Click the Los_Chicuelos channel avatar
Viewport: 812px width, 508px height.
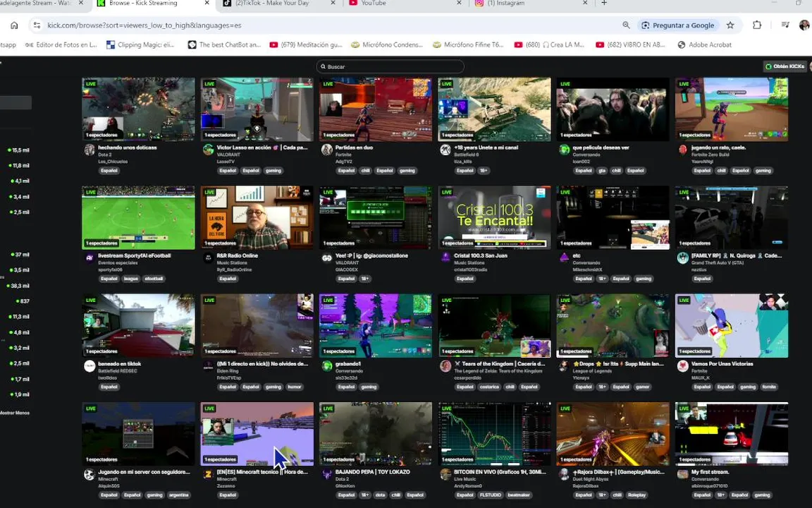tap(90, 150)
